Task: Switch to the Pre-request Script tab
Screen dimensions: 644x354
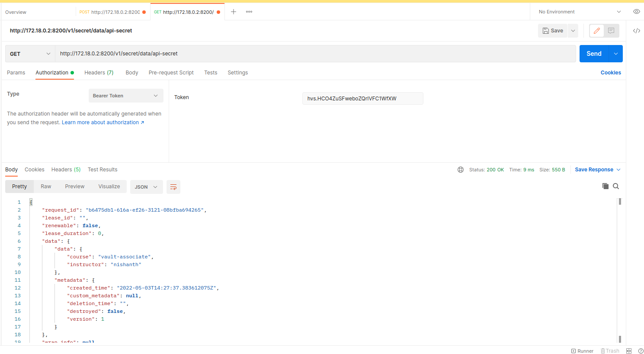Action: click(x=171, y=73)
